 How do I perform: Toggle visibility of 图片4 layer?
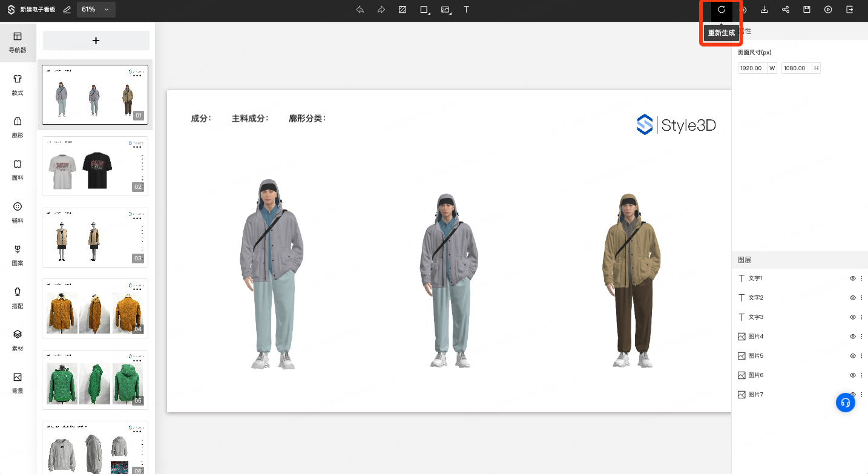852,337
